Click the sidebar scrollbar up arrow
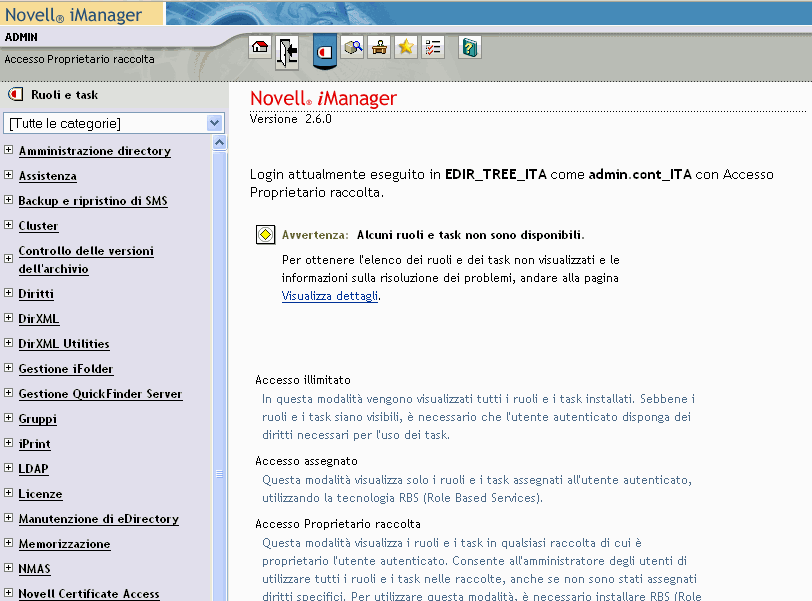 [220, 142]
